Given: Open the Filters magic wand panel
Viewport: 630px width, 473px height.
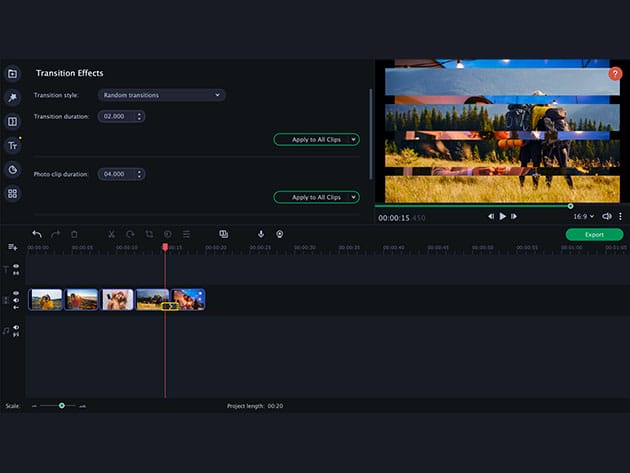Looking at the screenshot, I should [x=12, y=97].
